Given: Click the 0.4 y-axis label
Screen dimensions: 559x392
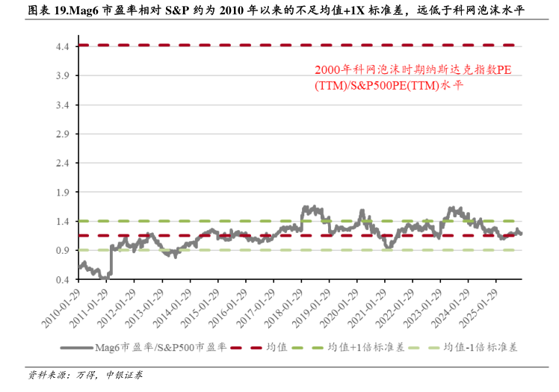Looking at the screenshot, I should coord(63,279).
